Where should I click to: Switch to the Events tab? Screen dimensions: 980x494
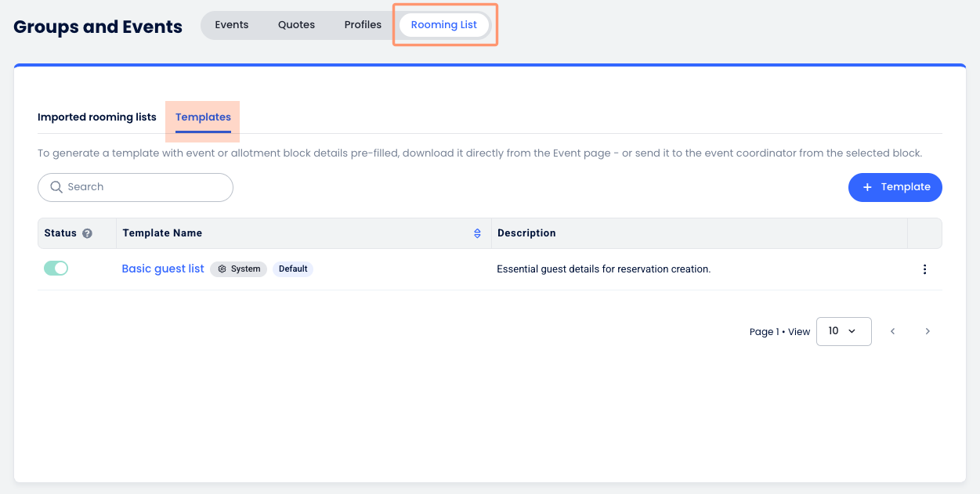(232, 25)
